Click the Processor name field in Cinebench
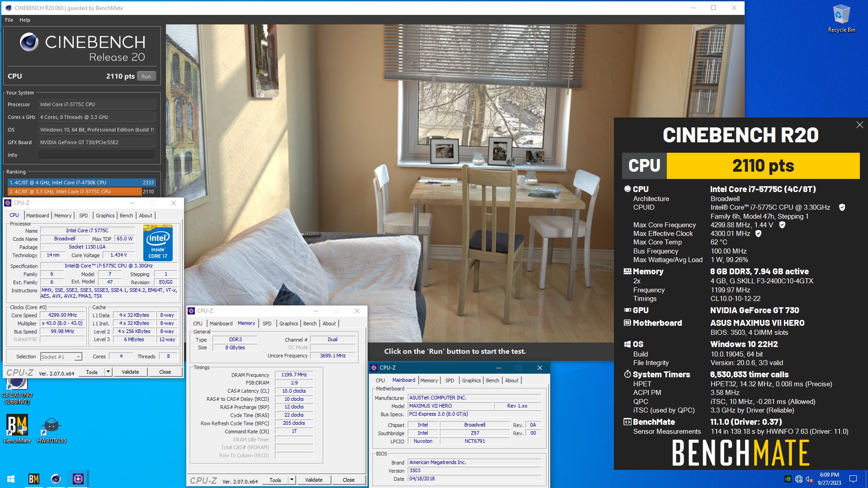868x488 pixels. (97, 104)
